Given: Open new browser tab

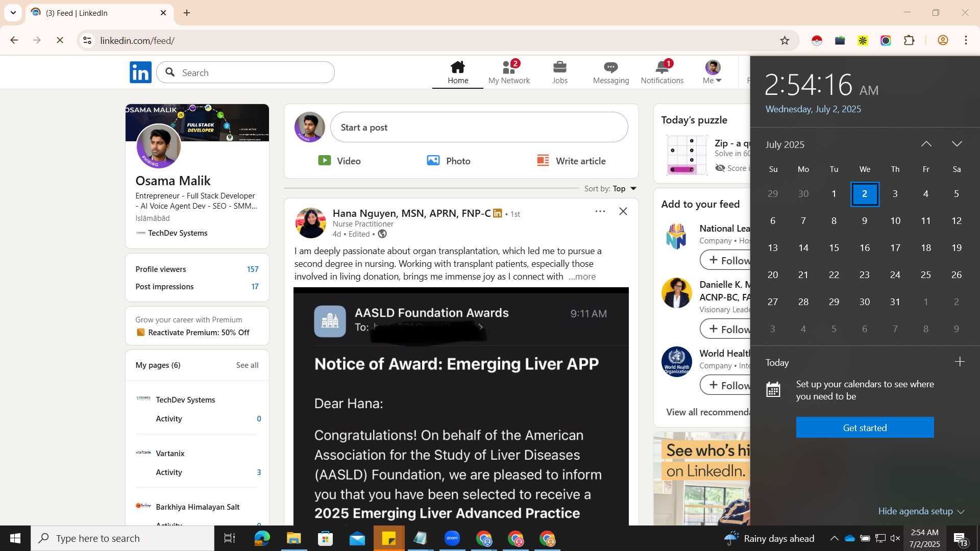Looking at the screenshot, I should 187,13.
